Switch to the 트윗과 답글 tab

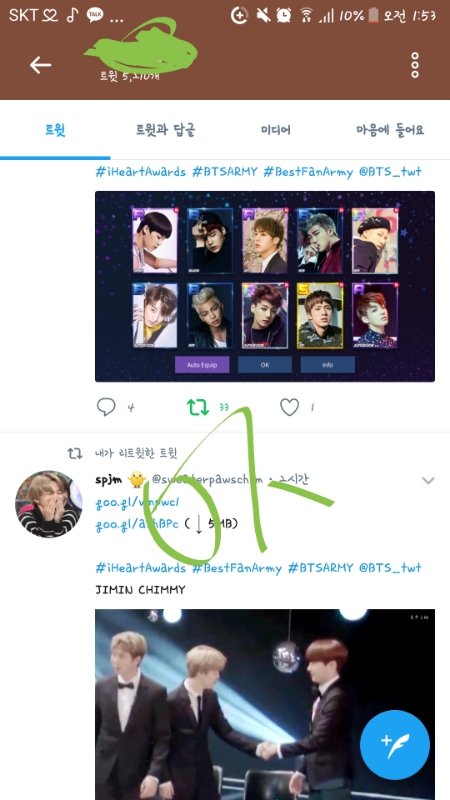click(x=165, y=130)
